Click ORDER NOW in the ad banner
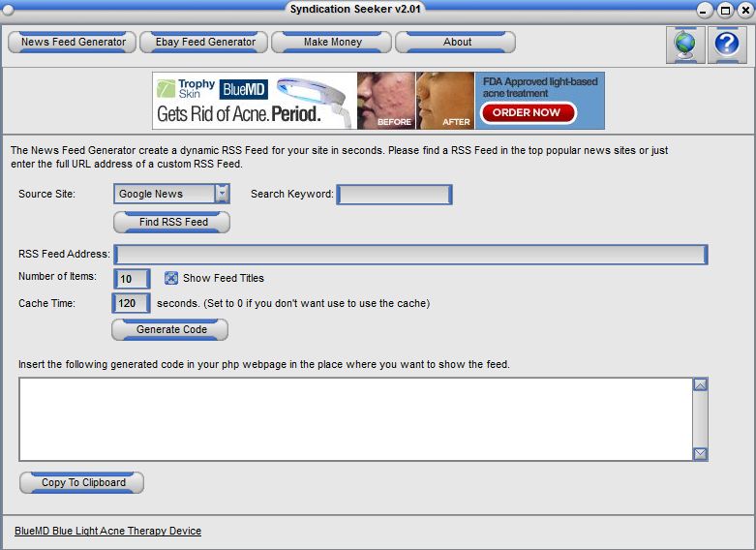The width and height of the screenshot is (756, 550). point(528,113)
